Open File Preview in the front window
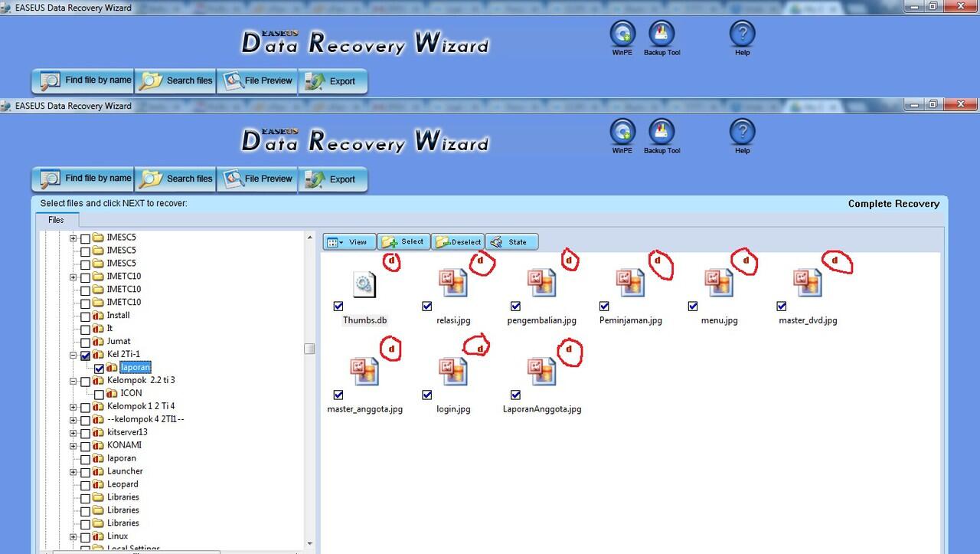Image resolution: width=980 pixels, height=554 pixels. coord(256,179)
